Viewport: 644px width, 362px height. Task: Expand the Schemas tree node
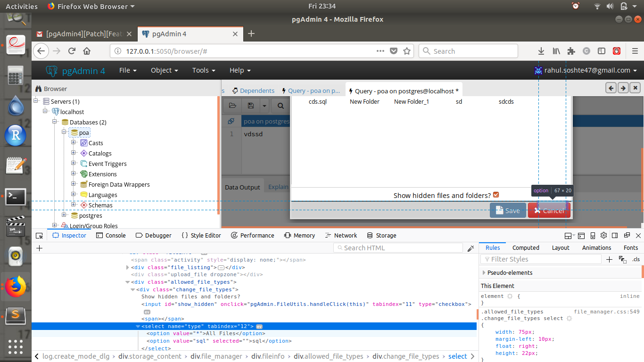point(74,205)
